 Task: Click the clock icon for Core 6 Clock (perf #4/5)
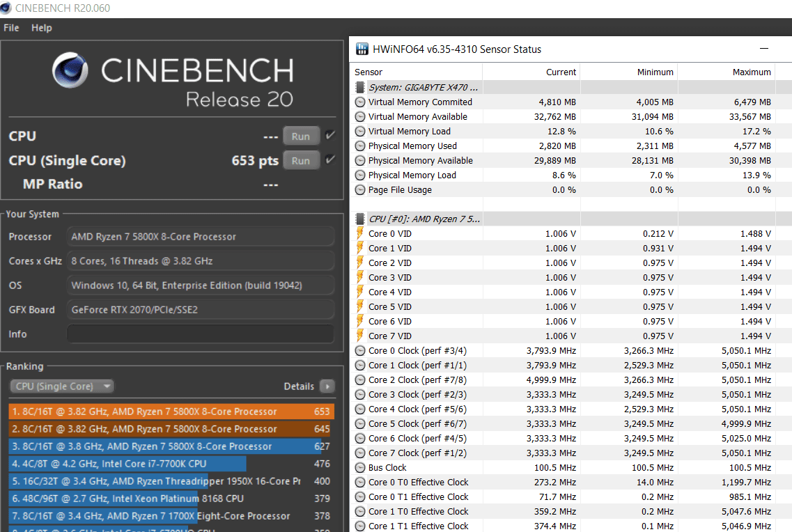[360, 439]
